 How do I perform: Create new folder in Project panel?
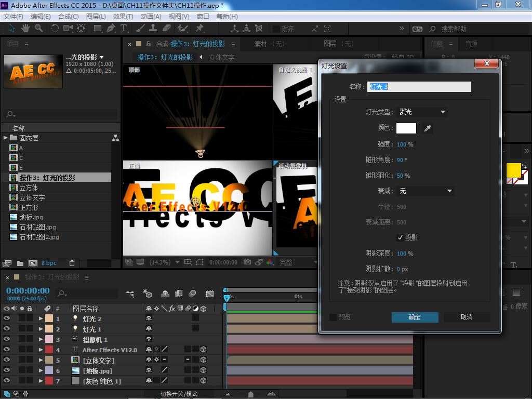pyautogui.click(x=20, y=263)
